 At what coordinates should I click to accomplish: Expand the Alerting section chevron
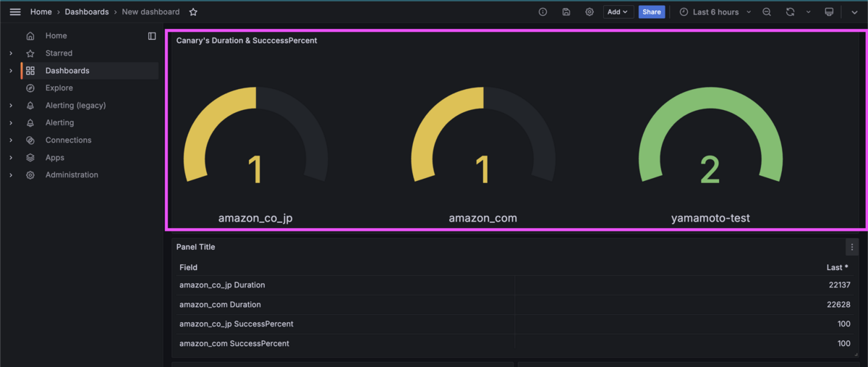(x=11, y=122)
